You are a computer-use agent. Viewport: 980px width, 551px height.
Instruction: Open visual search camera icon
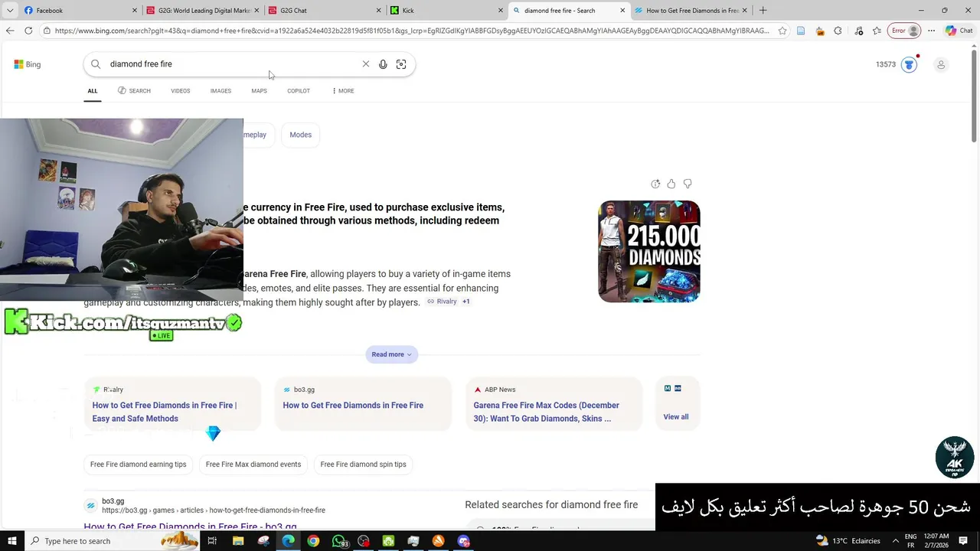point(401,64)
